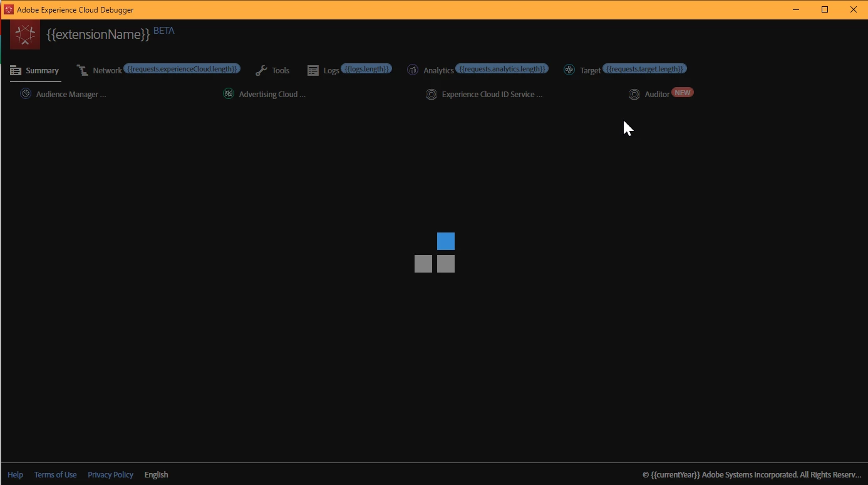Maximize the Debugger window
868x485 pixels.
click(825, 9)
